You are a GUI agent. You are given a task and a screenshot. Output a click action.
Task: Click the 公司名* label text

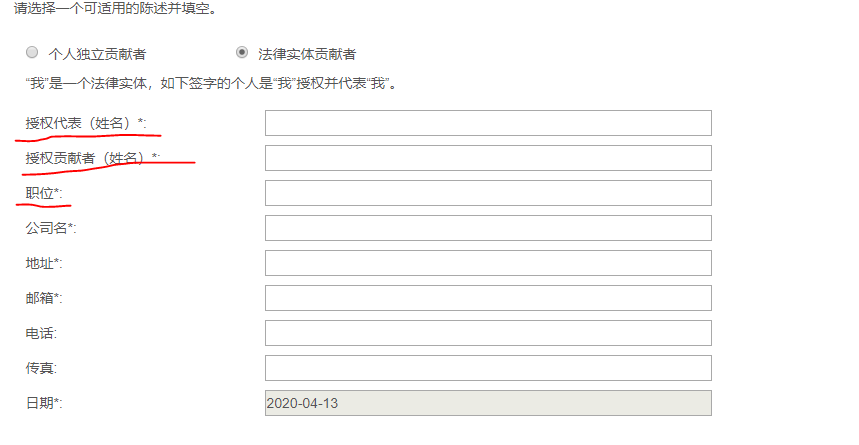coord(51,228)
